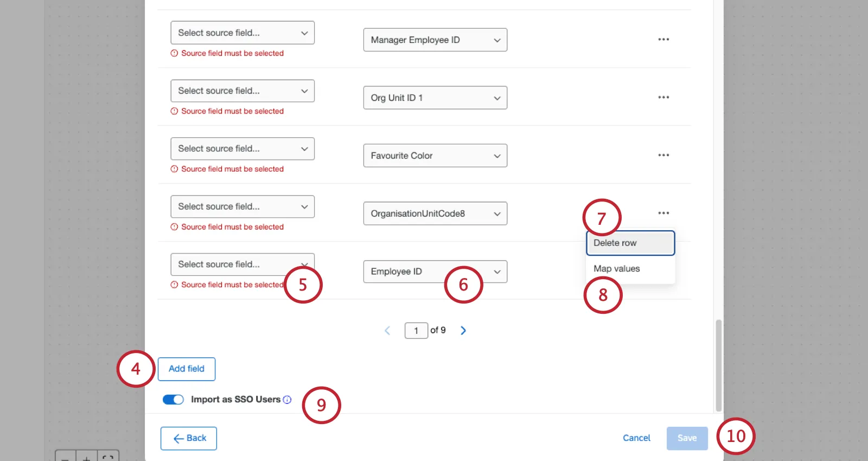Go back using the Back button
Viewport: 868px width, 461px height.
(x=189, y=438)
